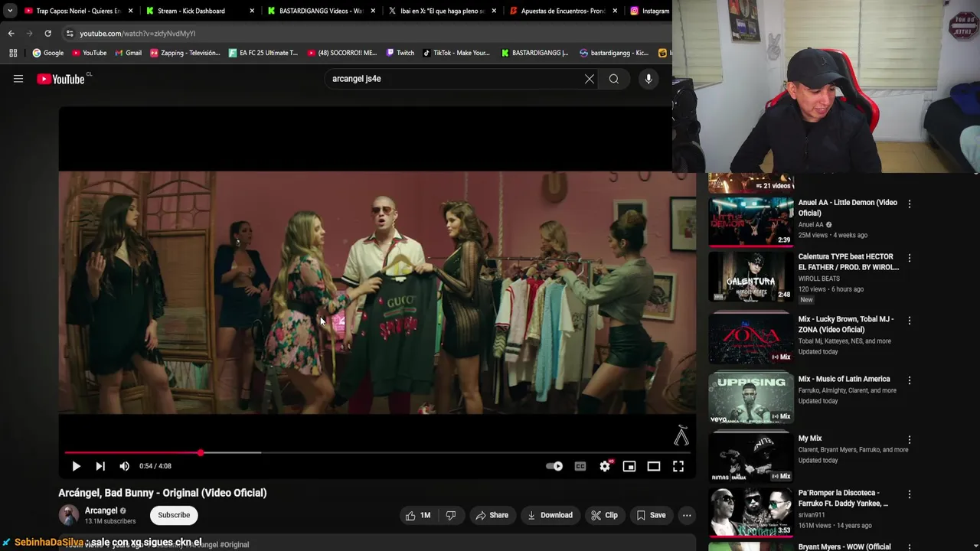Open options for Mix - Music of Latin America
980x551 pixels.
point(910,380)
